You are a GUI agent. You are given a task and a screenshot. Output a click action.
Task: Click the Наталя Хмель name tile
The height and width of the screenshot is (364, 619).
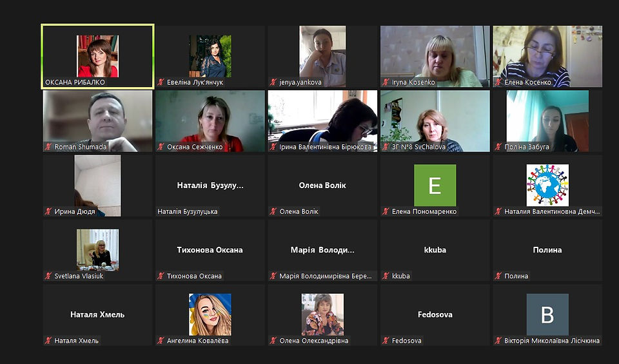point(97,314)
